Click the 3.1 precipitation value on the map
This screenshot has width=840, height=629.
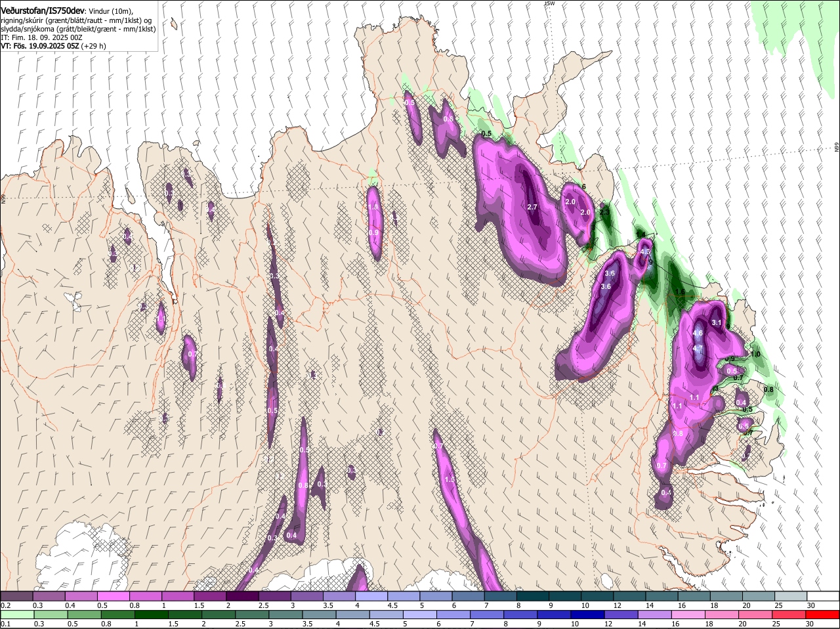pyautogui.click(x=717, y=322)
